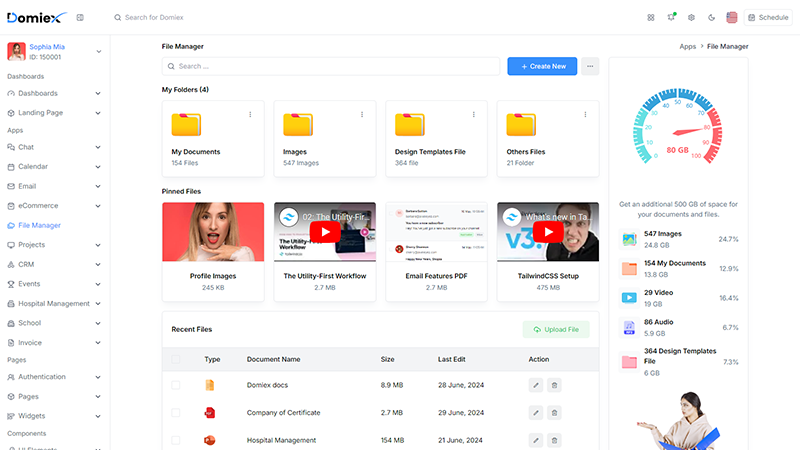
Task: Expand the Projects menu chevron
Action: (98, 245)
